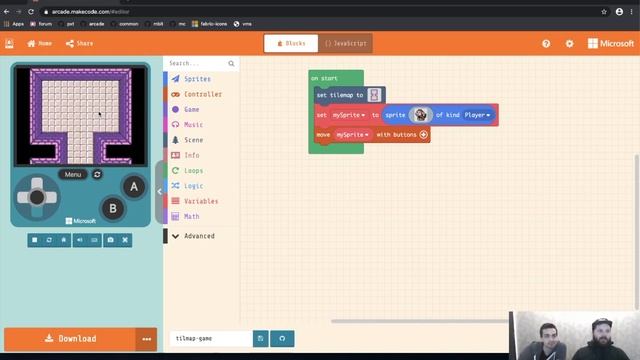The width and height of the screenshot is (640, 360).
Task: Go back in the browser
Action: (7, 12)
